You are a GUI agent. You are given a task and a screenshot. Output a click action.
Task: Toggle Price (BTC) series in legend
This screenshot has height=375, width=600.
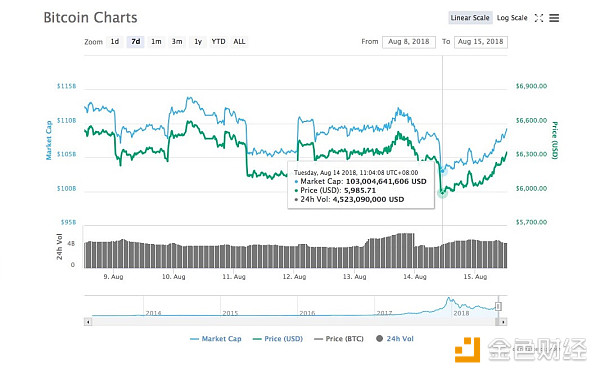pos(339,339)
